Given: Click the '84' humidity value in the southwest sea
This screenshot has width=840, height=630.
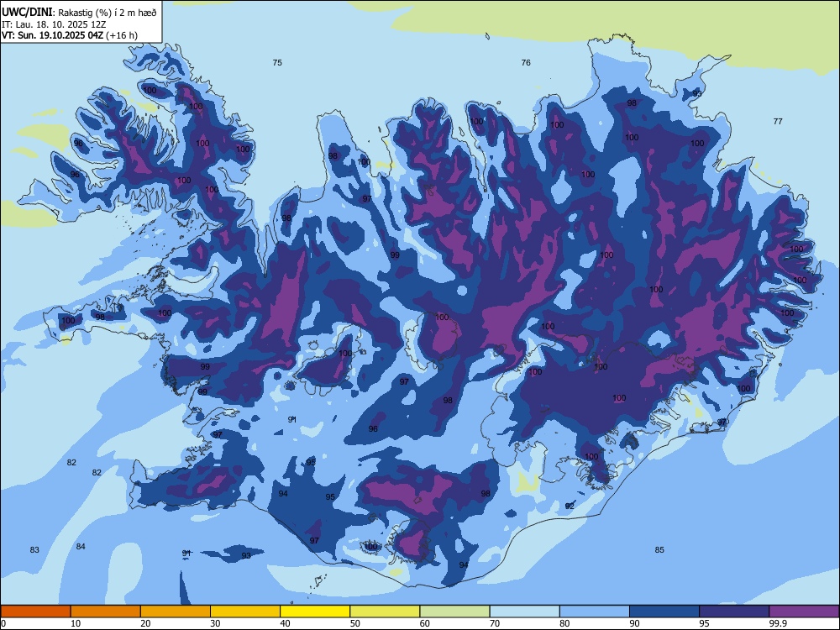Looking at the screenshot, I should tap(81, 547).
